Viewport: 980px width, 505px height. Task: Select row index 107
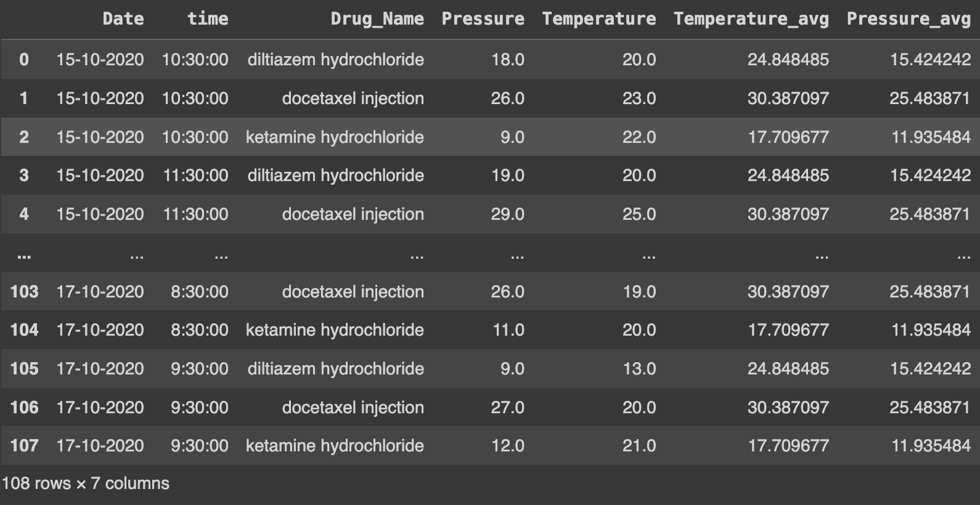click(24, 446)
